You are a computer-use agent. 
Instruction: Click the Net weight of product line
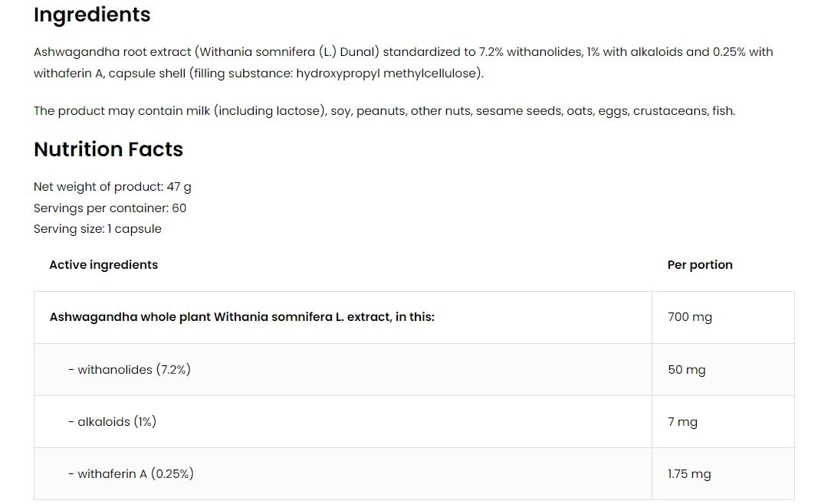click(112, 187)
